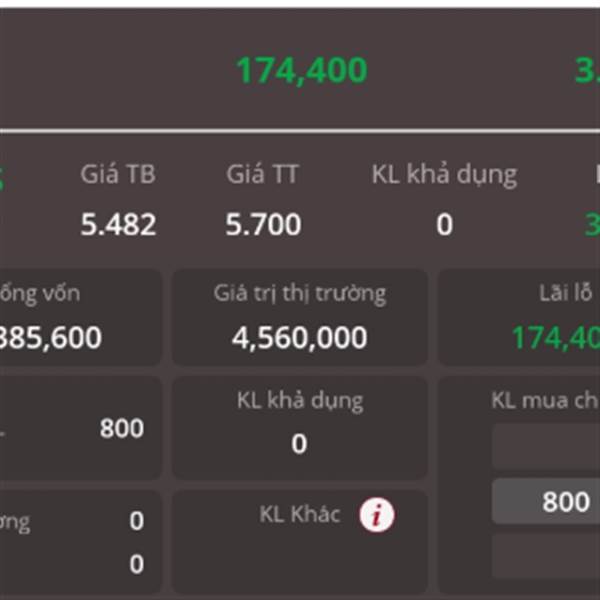This screenshot has height=600, width=600.
Task: Click the 800 volume value in left card
Action: [122, 428]
